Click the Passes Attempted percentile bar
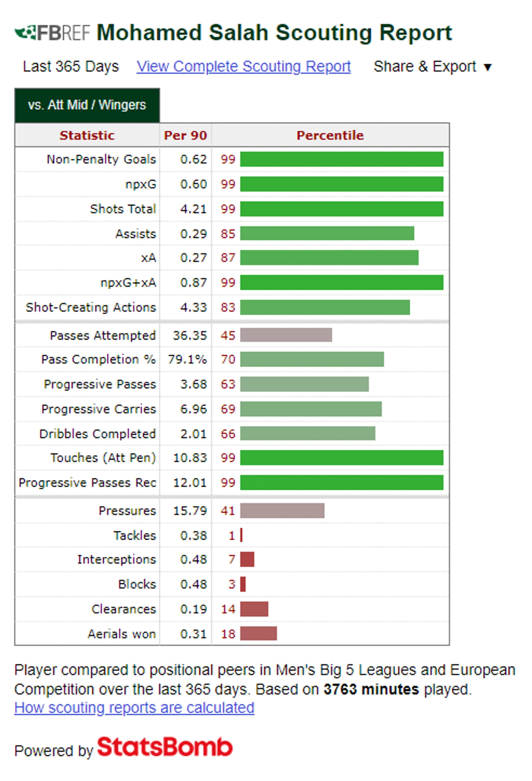 pos(286,335)
